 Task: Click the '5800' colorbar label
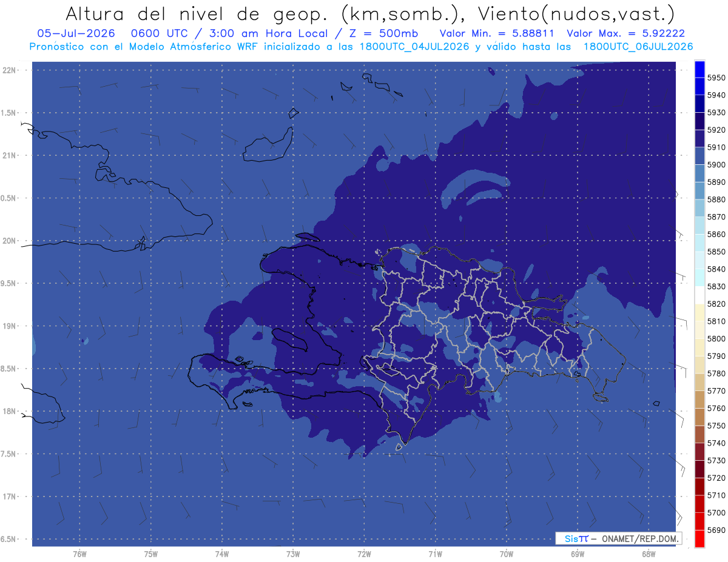716,338
